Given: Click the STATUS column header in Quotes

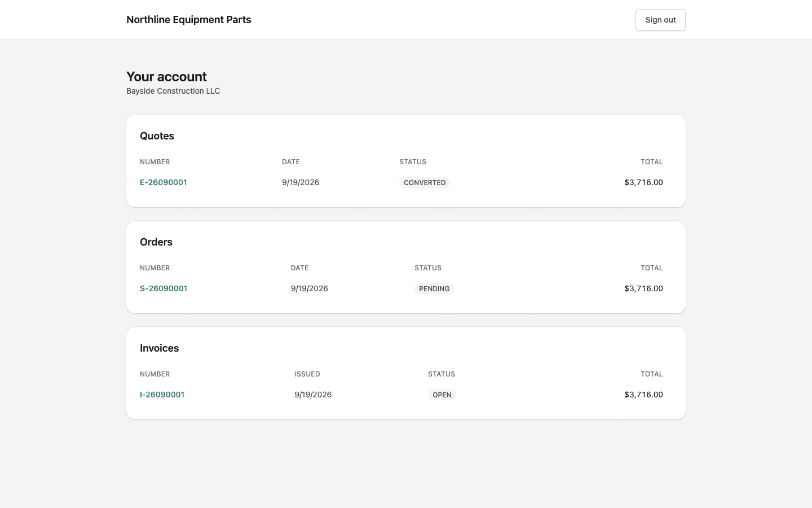Looking at the screenshot, I should [x=413, y=162].
